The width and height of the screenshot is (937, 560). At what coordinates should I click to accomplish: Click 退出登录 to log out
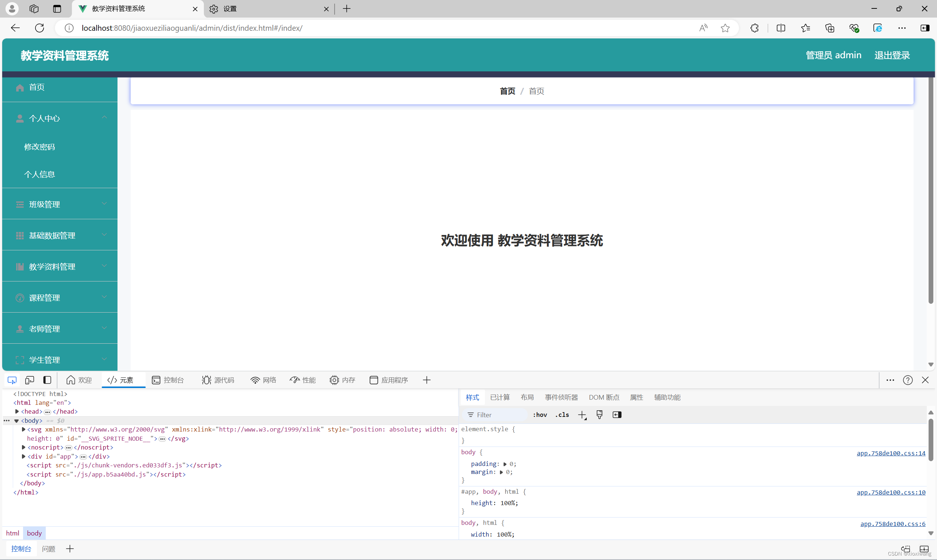pyautogui.click(x=892, y=55)
